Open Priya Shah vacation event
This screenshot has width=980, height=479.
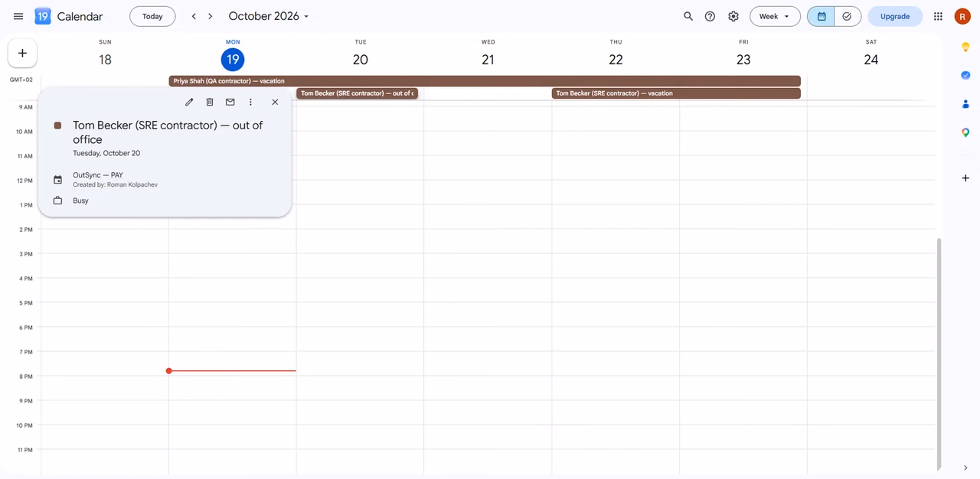[x=485, y=81]
